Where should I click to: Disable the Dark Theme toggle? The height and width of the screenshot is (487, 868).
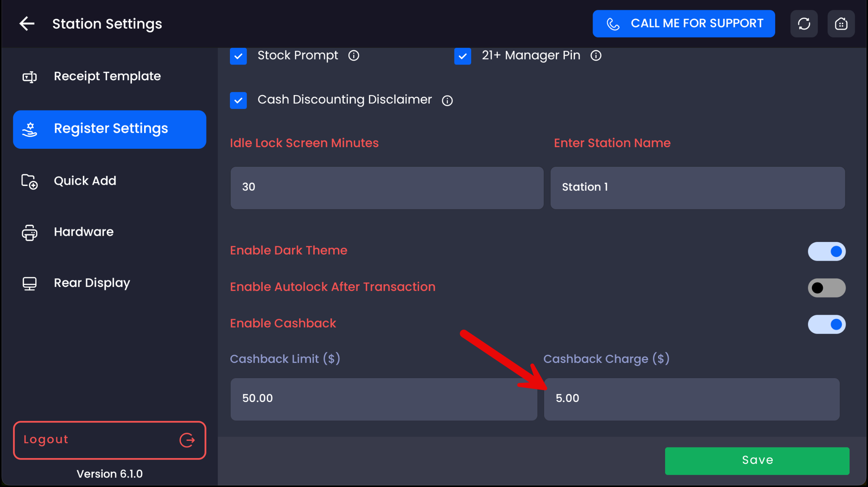click(826, 251)
